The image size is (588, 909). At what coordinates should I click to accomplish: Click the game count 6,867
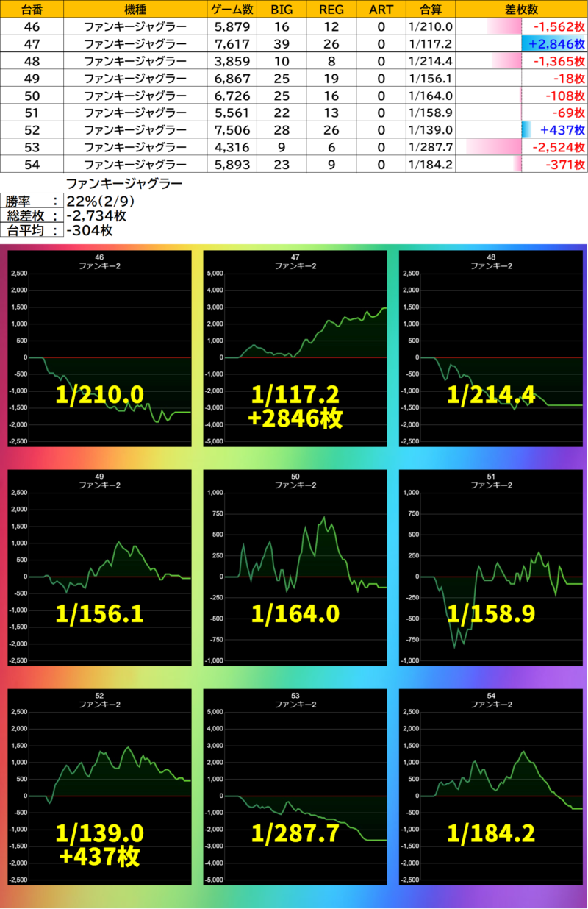(x=232, y=79)
